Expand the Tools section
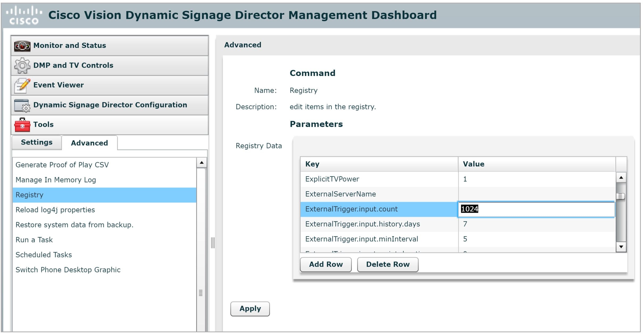The image size is (644, 336). 110,125
